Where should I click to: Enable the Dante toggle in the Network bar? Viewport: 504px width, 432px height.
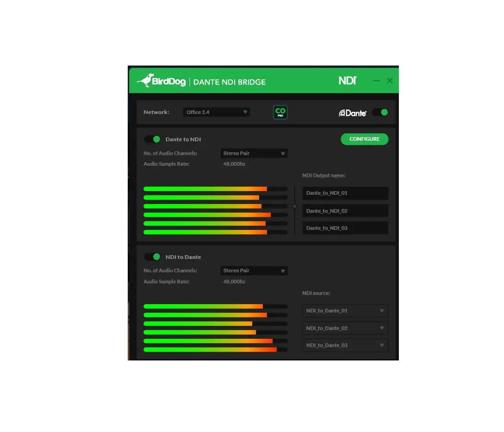380,112
